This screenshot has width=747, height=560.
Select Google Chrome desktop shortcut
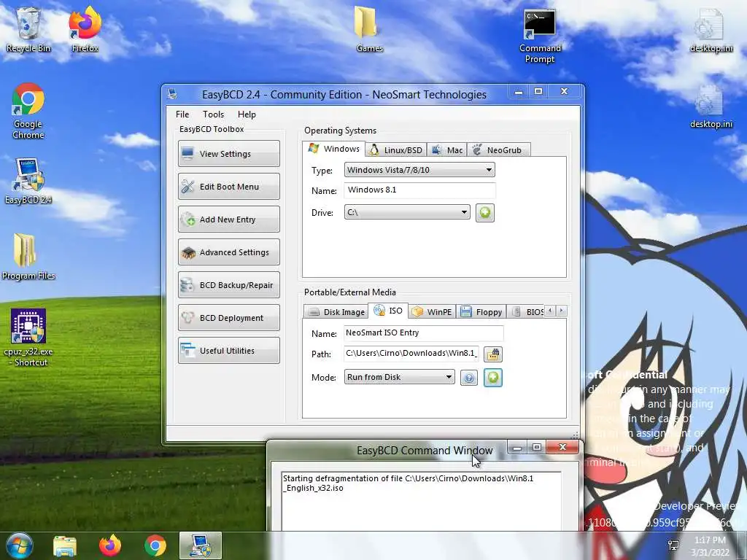(x=28, y=112)
